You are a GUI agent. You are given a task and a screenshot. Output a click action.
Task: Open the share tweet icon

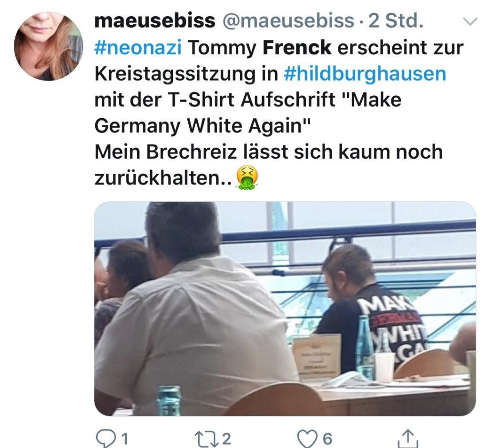coord(407,438)
